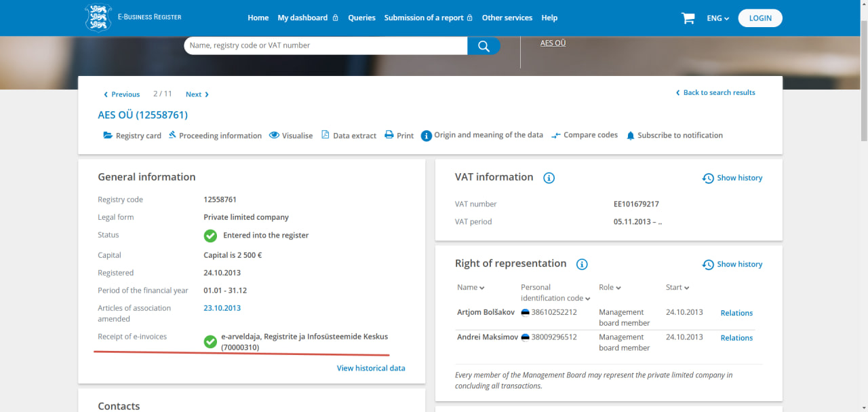Sort the table by Start column
This screenshot has height=412, width=868.
pos(677,287)
